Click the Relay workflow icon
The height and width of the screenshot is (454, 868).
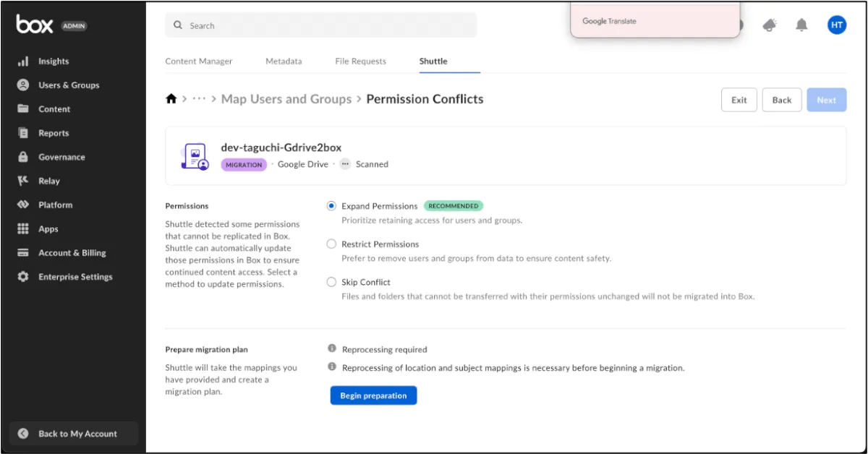pyautogui.click(x=23, y=181)
